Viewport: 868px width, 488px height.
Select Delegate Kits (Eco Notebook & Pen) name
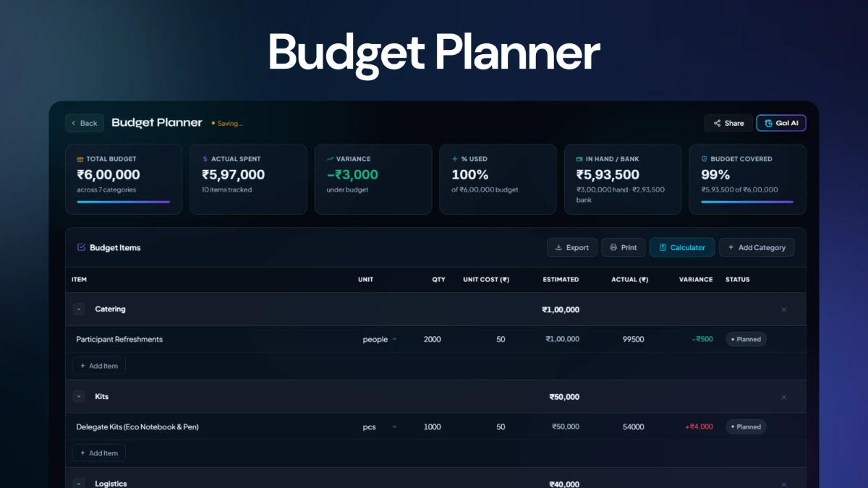(137, 427)
